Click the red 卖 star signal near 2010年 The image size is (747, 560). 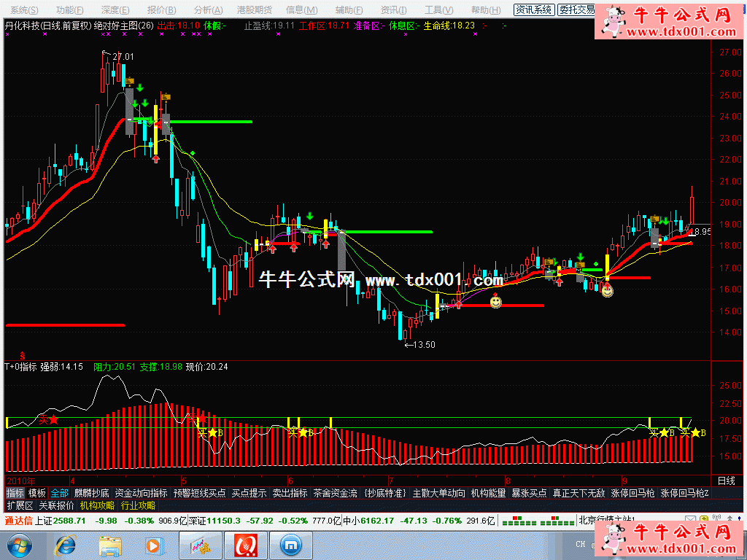(x=49, y=419)
